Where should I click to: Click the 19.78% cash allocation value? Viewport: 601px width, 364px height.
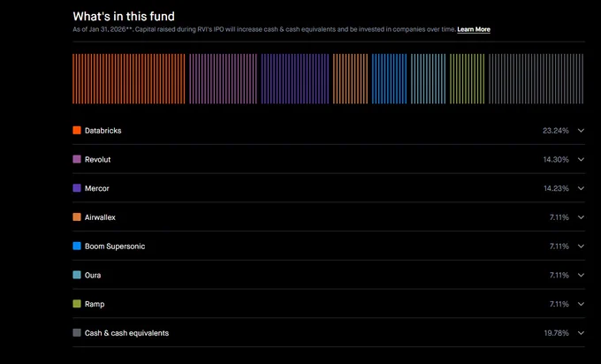point(556,333)
